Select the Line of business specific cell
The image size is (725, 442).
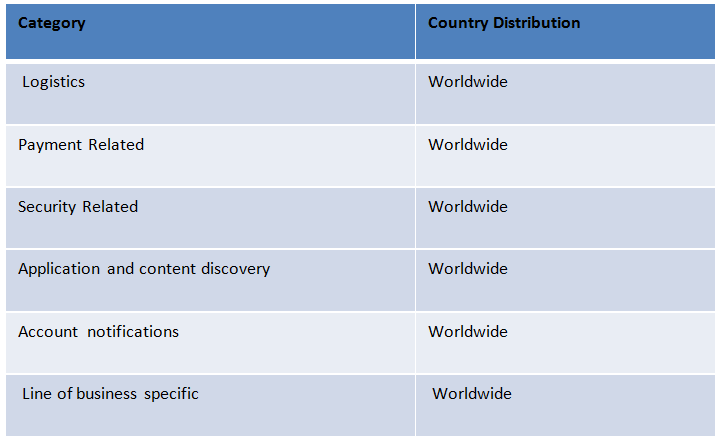[210, 405]
